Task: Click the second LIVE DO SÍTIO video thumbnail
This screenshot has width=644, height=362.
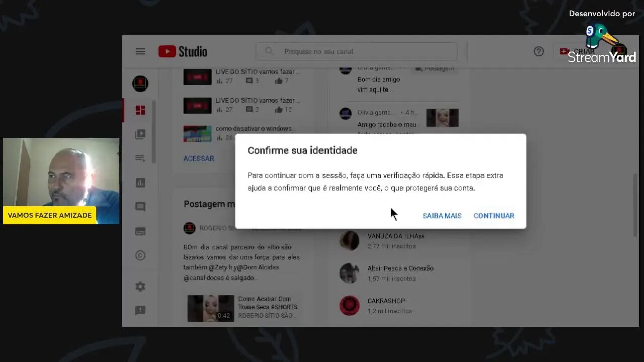Action: tap(197, 105)
